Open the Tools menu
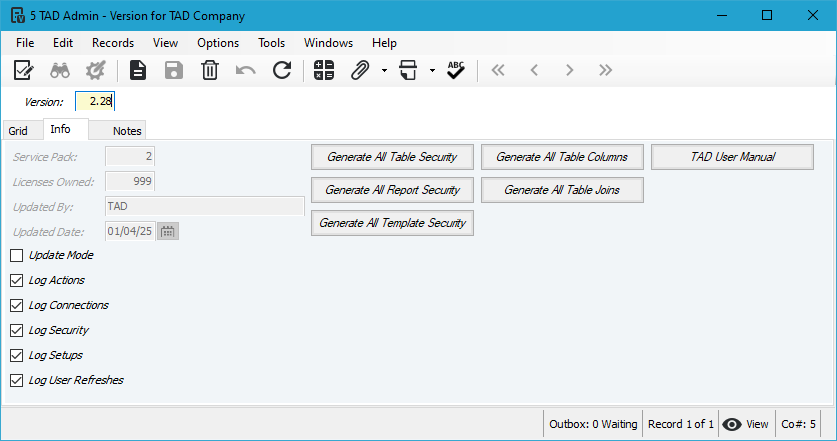Image resolution: width=837 pixels, height=441 pixels. click(272, 43)
